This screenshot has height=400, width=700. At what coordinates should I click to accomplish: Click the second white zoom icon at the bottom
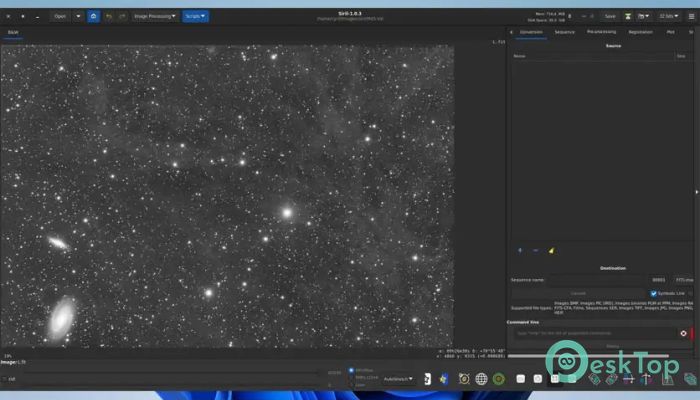[538, 379]
